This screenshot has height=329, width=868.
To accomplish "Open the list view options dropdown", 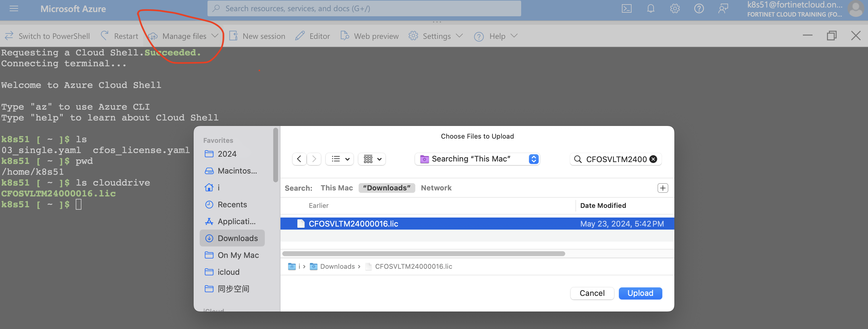I will tap(340, 159).
